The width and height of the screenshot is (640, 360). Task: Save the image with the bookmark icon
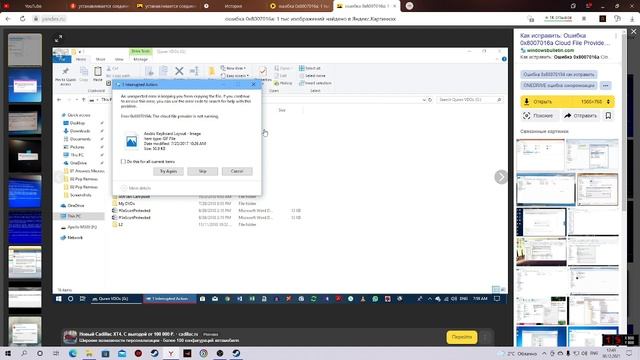point(608,116)
